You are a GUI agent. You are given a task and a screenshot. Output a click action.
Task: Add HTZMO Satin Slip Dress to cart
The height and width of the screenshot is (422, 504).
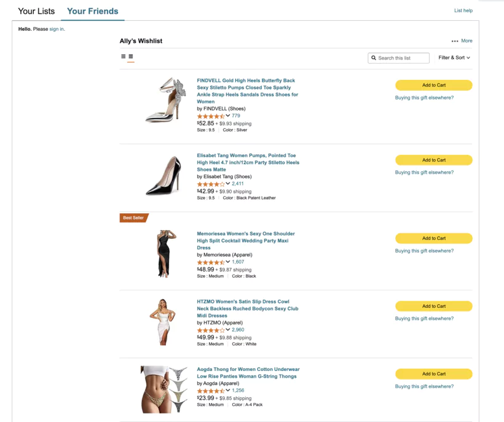click(433, 306)
